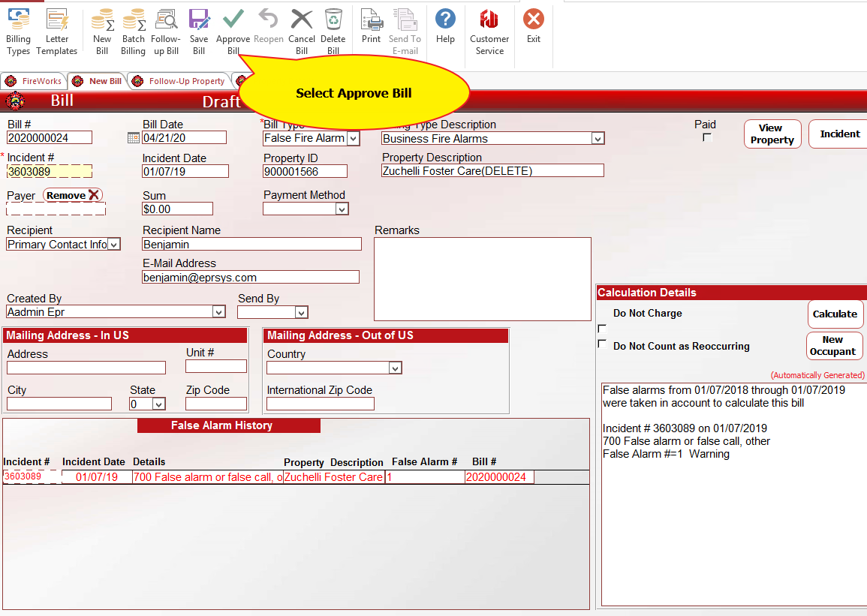
Task: Toggle the Paid checkbox
Action: 706,137
